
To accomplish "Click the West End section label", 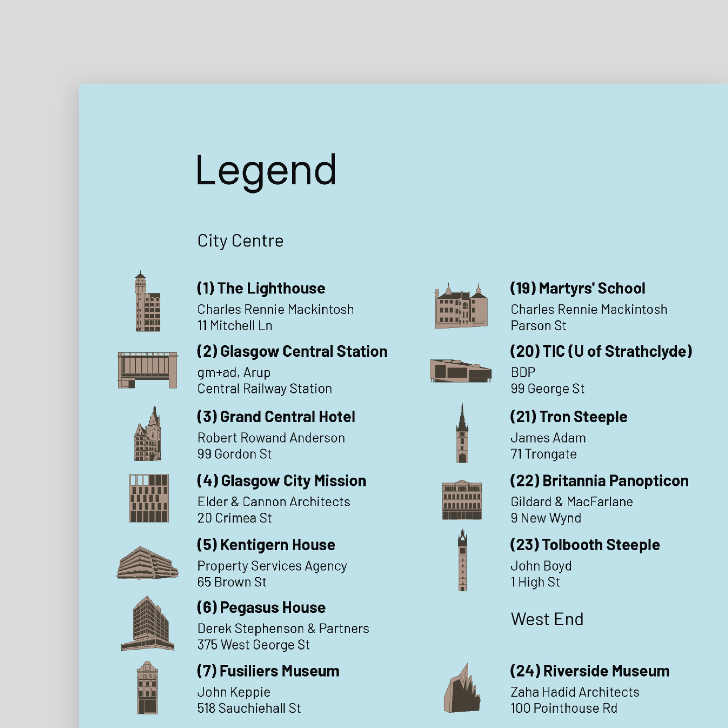I will click(547, 619).
